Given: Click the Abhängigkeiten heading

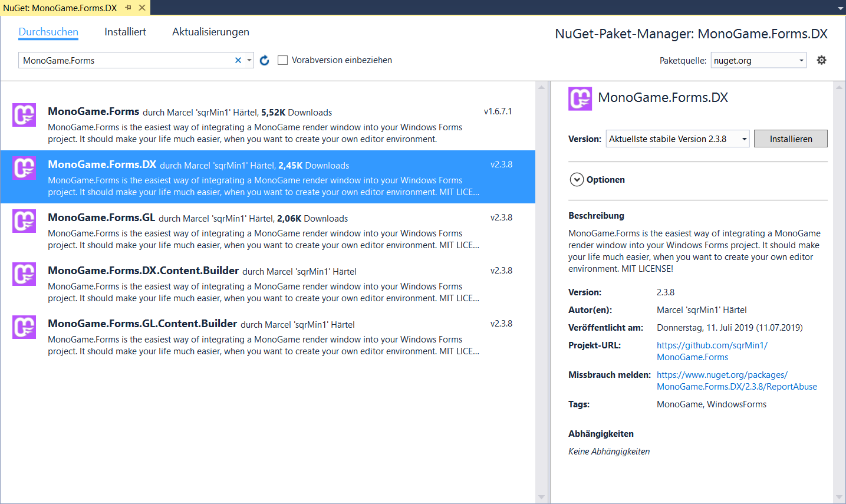Looking at the screenshot, I should click(x=601, y=434).
